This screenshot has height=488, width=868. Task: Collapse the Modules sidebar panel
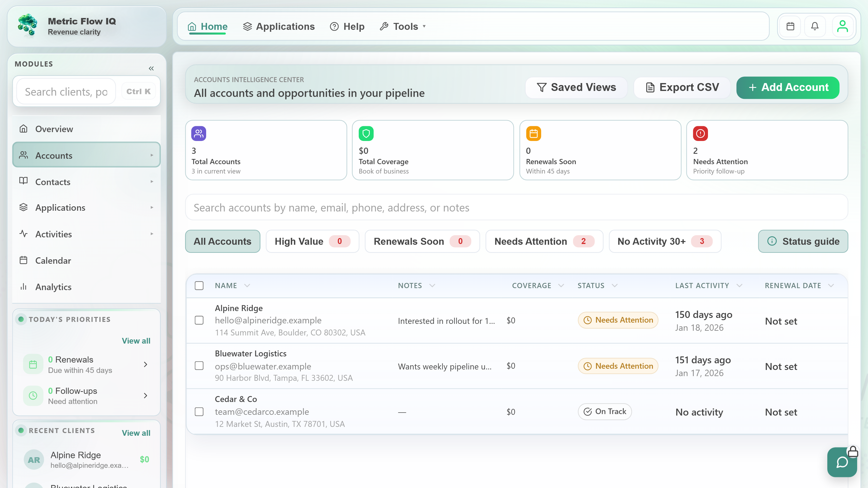[x=151, y=68]
